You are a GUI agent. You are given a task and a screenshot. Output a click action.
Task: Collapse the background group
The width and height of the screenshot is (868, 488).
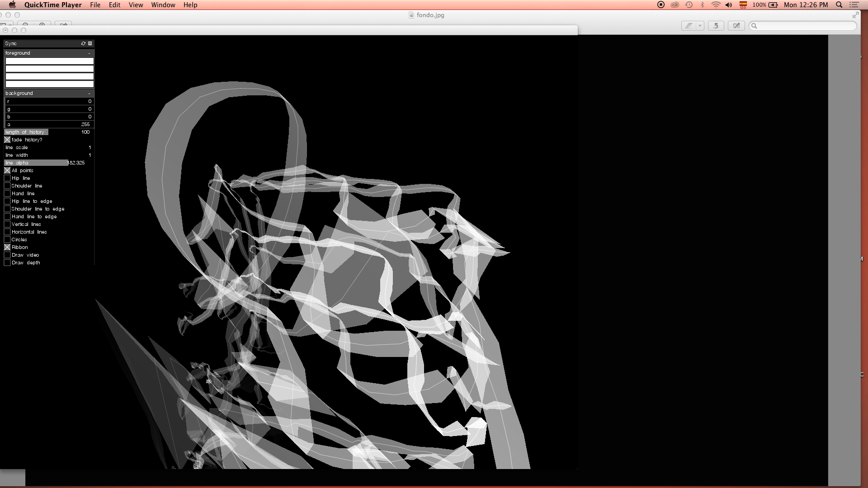tap(89, 93)
